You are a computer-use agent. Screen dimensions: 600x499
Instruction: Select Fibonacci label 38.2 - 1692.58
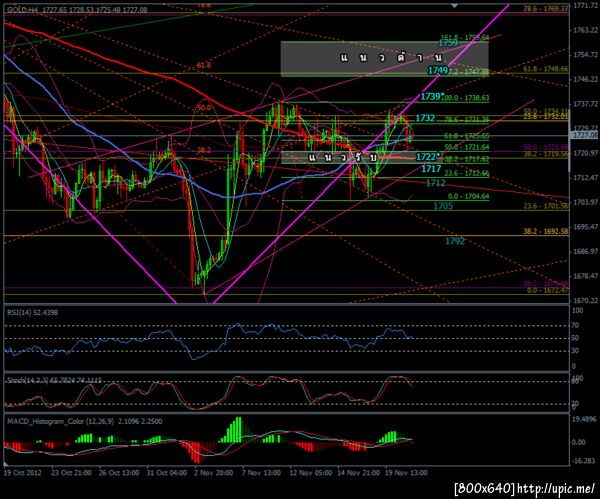(546, 232)
